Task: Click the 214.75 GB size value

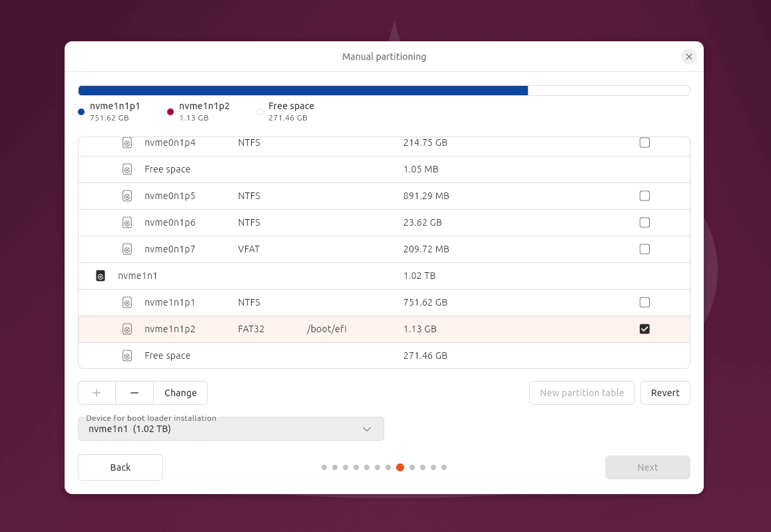Action: click(425, 142)
